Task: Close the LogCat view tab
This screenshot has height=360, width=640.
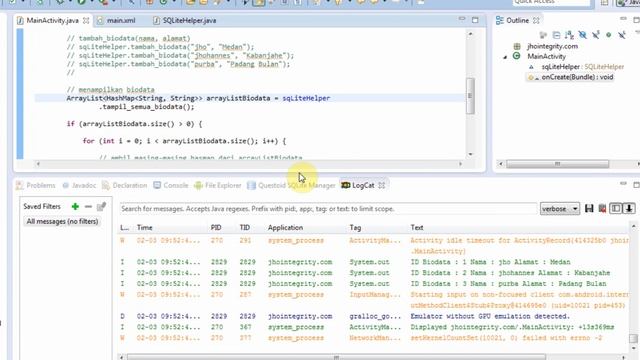Action: [x=382, y=185]
